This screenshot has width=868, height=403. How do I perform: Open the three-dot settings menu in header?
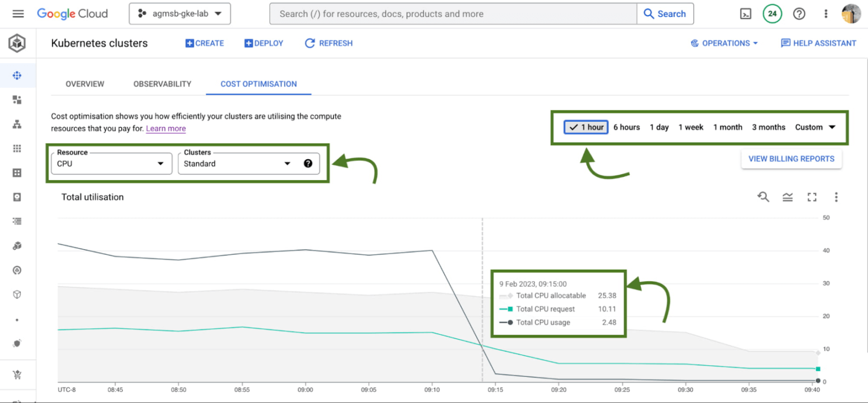[x=826, y=14]
